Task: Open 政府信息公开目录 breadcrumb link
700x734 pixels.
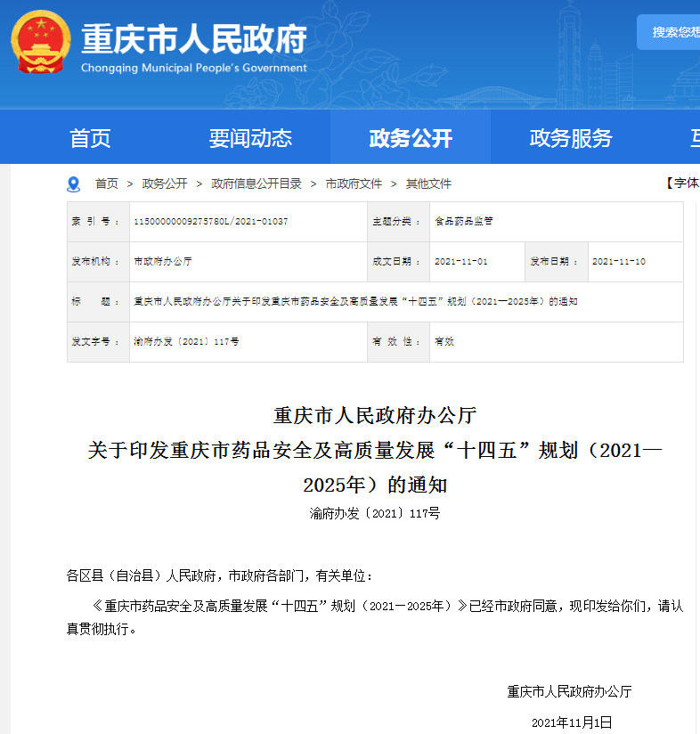Action: [256, 183]
